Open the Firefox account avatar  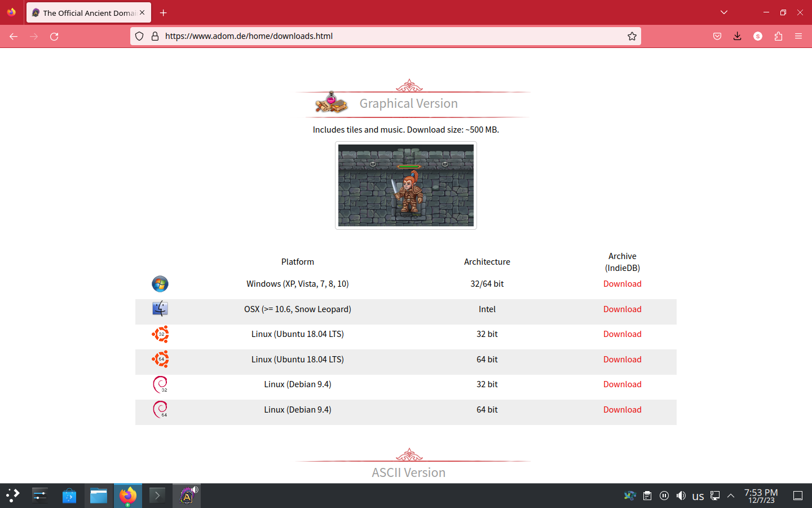click(x=758, y=36)
